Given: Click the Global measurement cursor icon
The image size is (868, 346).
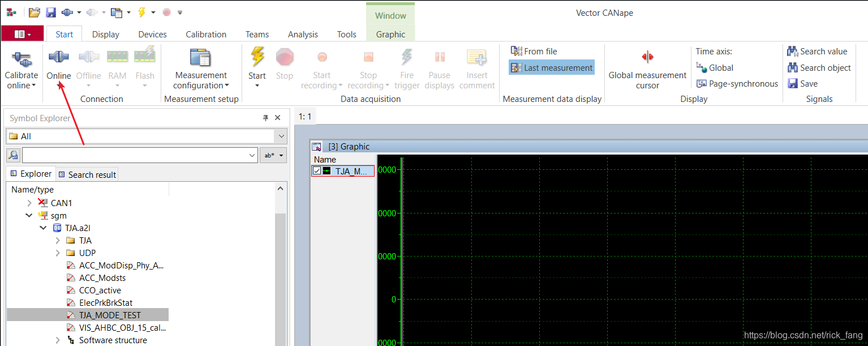Looking at the screenshot, I should tap(647, 57).
